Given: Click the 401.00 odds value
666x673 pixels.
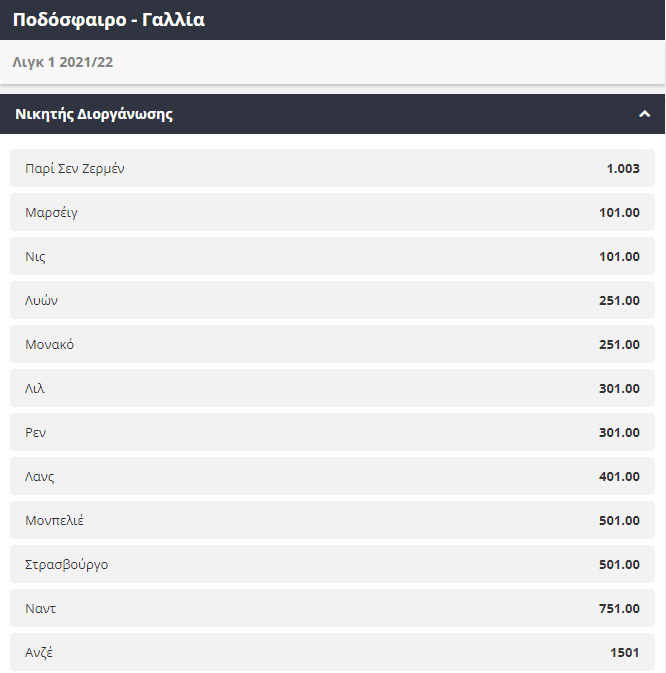Looking at the screenshot, I should [x=619, y=476].
